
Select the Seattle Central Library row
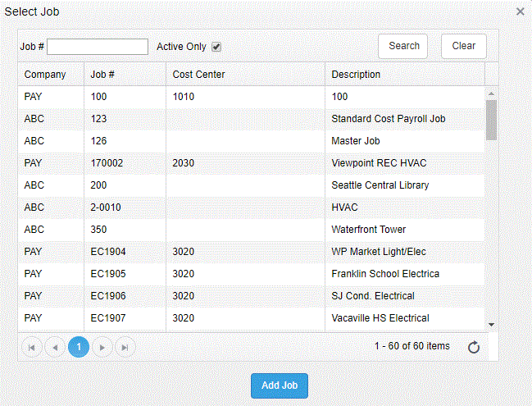point(251,185)
